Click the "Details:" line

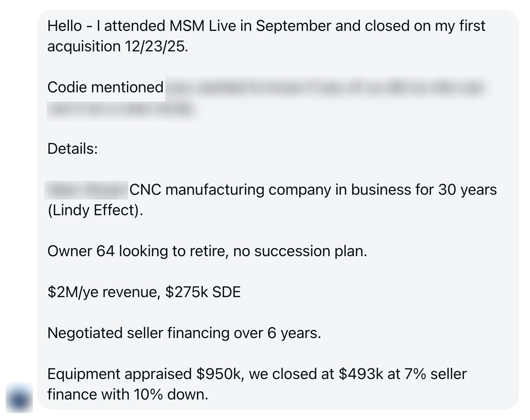(x=73, y=149)
